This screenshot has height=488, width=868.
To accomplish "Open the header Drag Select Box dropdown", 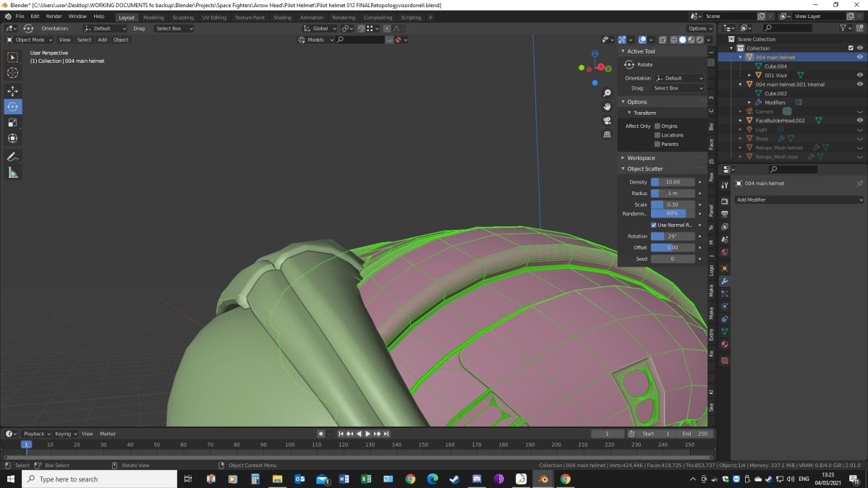I will [174, 28].
